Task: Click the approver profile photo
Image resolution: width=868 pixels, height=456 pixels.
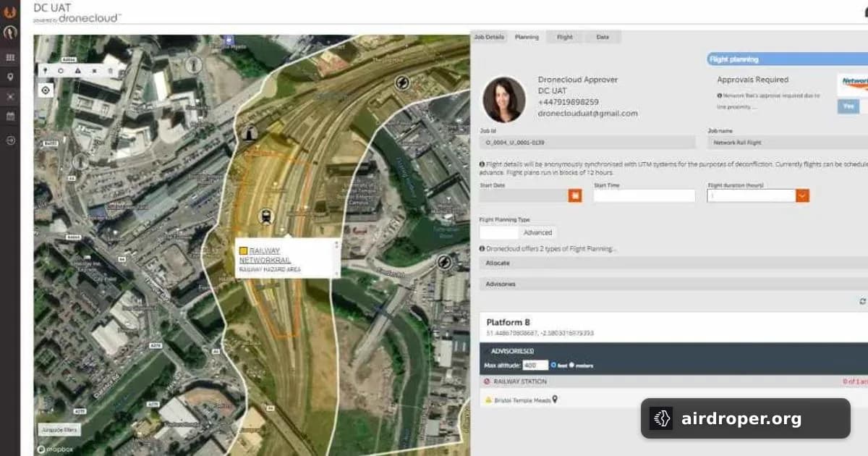Action: [x=504, y=99]
